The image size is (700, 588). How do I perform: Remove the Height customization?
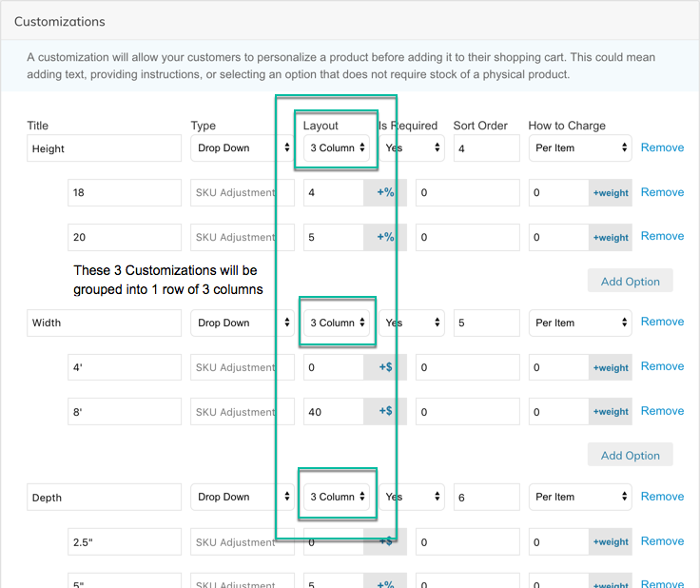662,147
